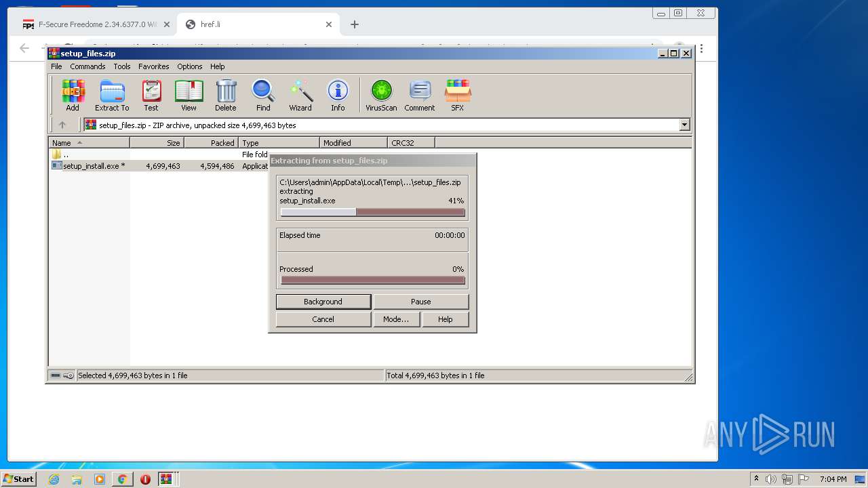This screenshot has width=868, height=488.
Task: Click the disk icon in status bar
Action: click(x=56, y=375)
